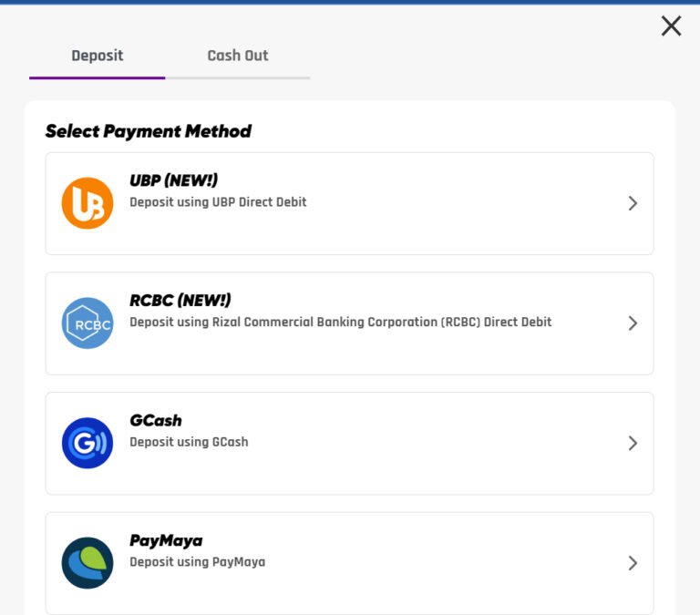Click the orange UBP logo icon
Viewport: 700px width, 615px height.
[x=87, y=203]
